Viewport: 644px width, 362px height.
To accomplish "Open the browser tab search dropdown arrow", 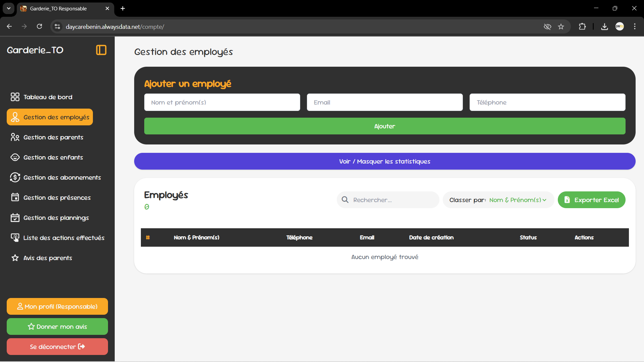I will (x=9, y=8).
